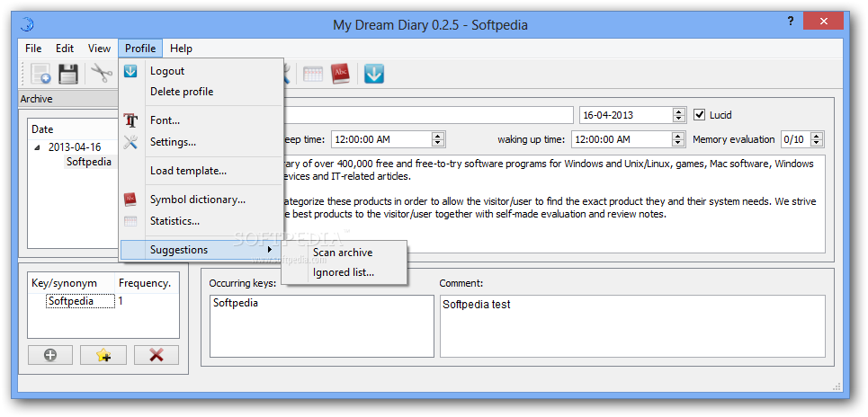Click the floppy disk save icon
This screenshot has width=868, height=417.
click(x=67, y=74)
